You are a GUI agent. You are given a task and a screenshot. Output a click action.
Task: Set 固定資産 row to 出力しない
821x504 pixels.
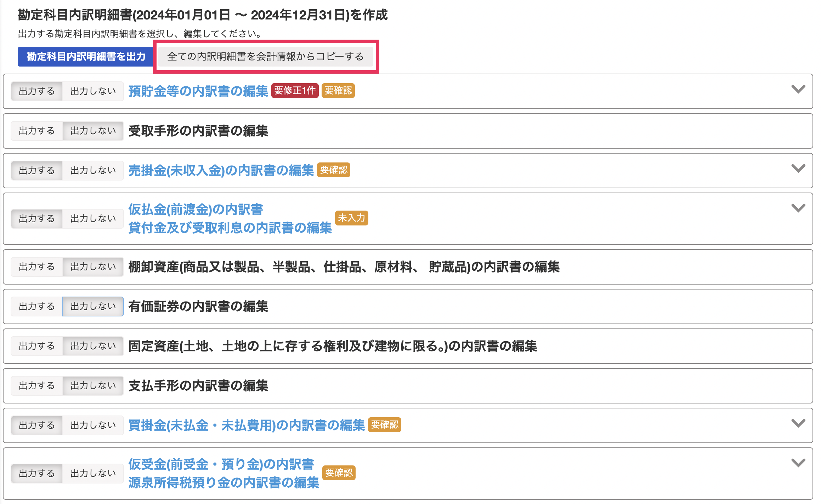tap(93, 346)
